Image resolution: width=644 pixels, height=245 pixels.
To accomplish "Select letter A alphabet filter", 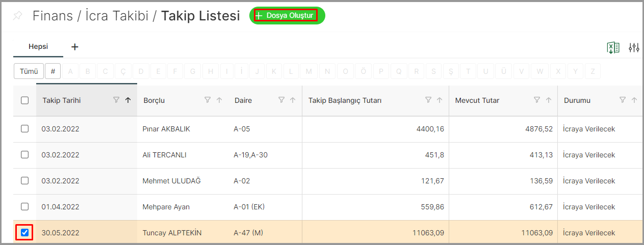I will (x=70, y=71).
